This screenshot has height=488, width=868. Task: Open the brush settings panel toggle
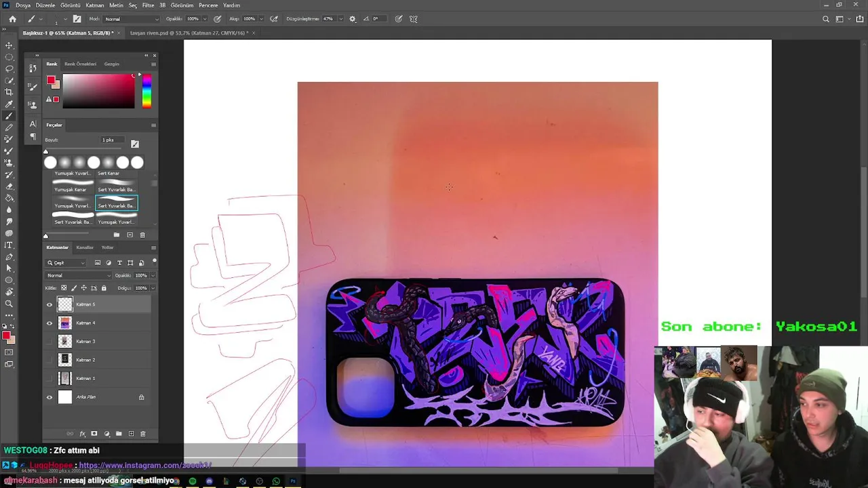pyautogui.click(x=77, y=19)
